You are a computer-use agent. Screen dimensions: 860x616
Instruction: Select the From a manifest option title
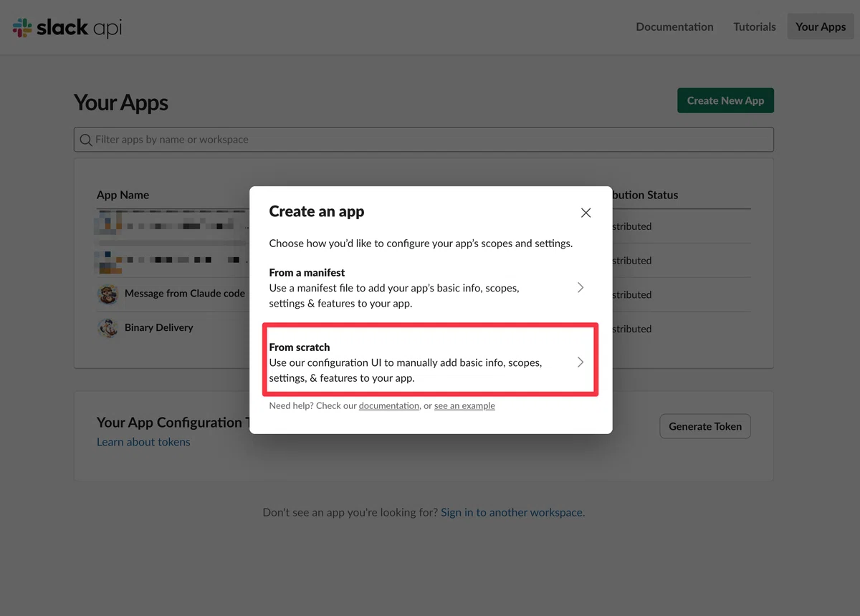tap(307, 273)
